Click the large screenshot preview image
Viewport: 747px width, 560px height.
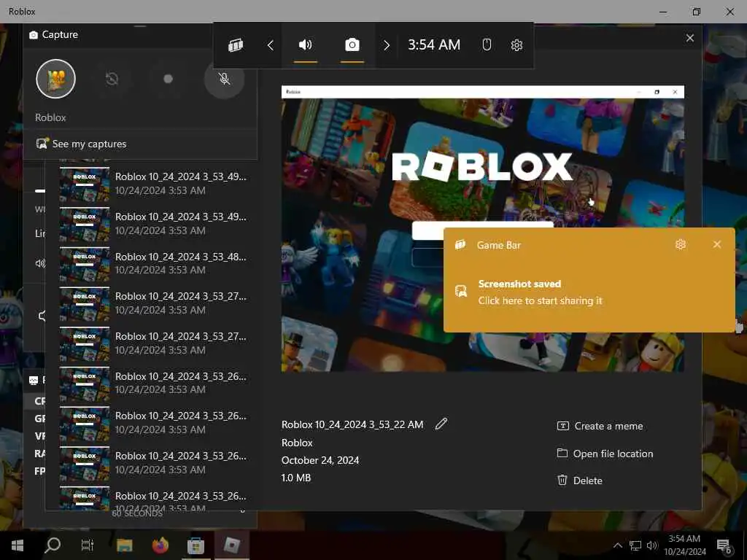point(483,228)
